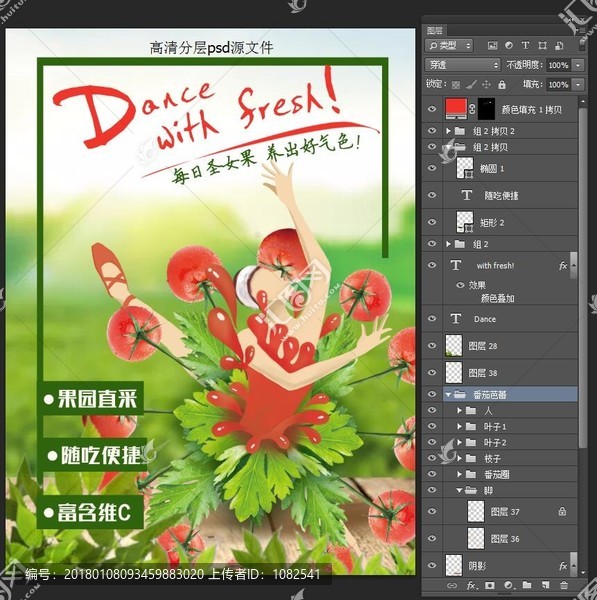The image size is (597, 600).
Task: Filter layers by type (T) icon
Action: coord(525,46)
